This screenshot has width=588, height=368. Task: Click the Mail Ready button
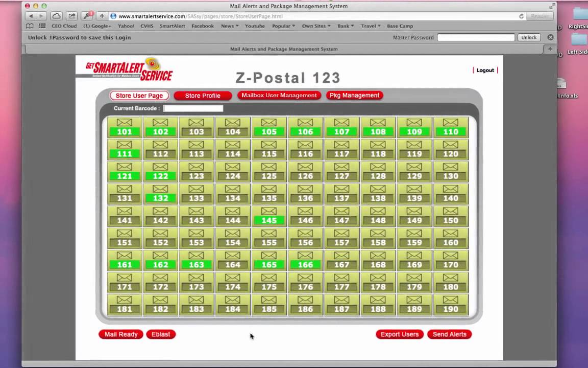tap(121, 334)
